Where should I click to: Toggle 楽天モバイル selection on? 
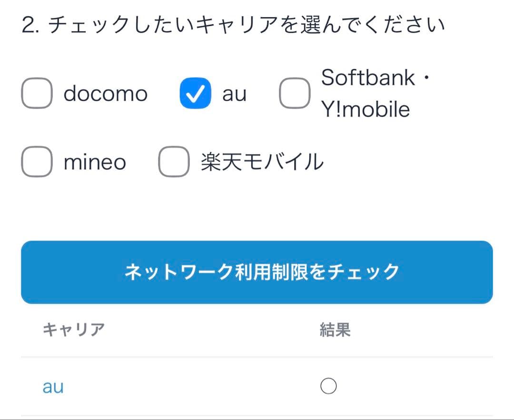(x=172, y=162)
